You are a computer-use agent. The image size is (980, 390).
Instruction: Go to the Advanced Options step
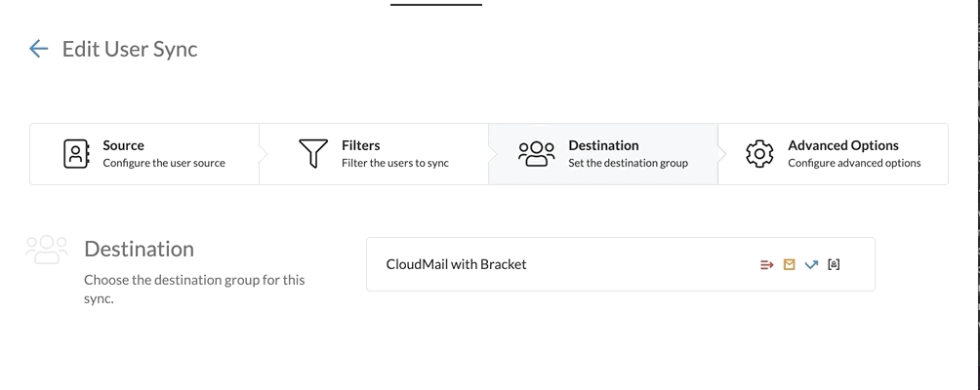tap(843, 145)
